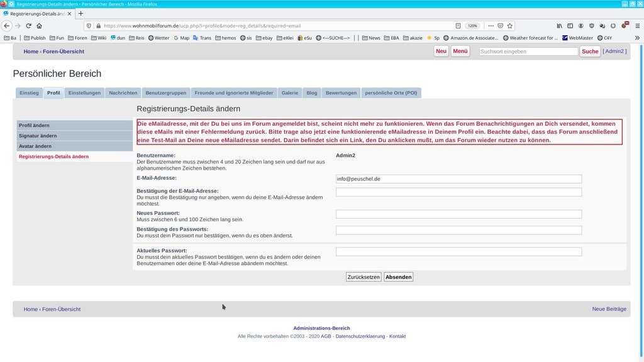Viewport: 644px width, 362px height.
Task: Switch to the Blog tab
Action: tap(312, 93)
